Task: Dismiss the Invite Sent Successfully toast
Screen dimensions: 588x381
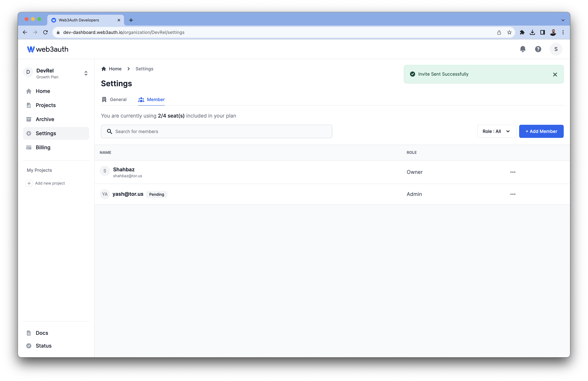Action: tap(555, 74)
